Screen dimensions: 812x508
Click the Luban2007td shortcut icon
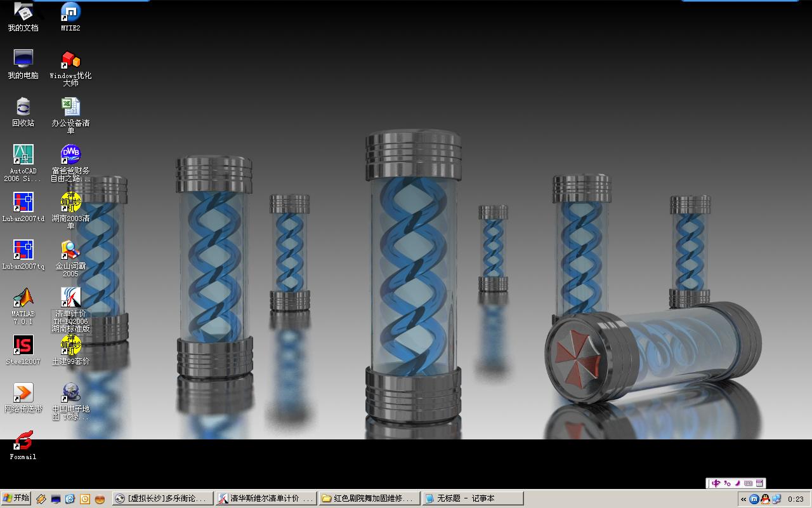pyautogui.click(x=23, y=203)
